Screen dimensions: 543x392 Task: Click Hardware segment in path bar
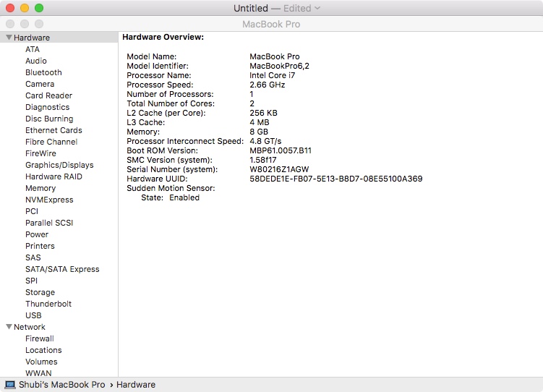[136, 385]
